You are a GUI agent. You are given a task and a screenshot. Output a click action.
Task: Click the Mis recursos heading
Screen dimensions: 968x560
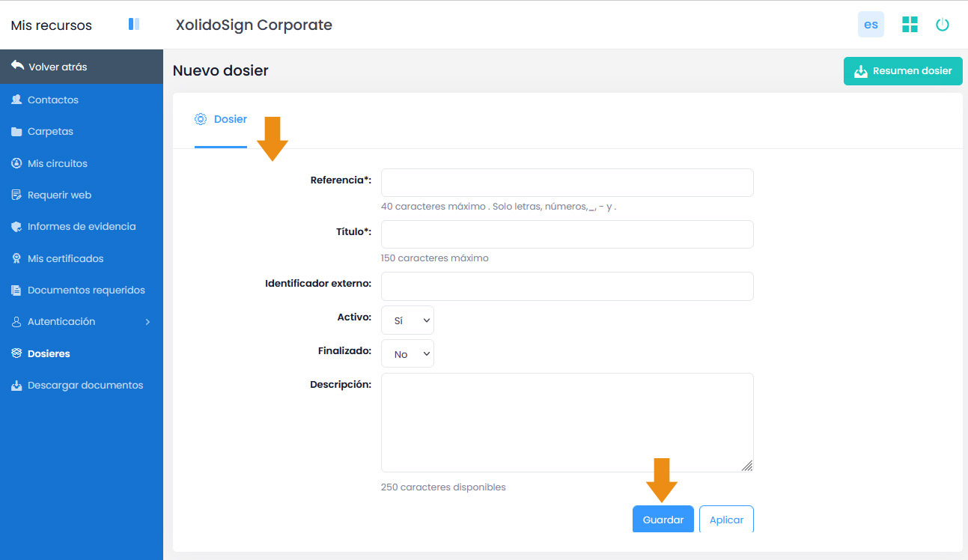click(x=52, y=25)
